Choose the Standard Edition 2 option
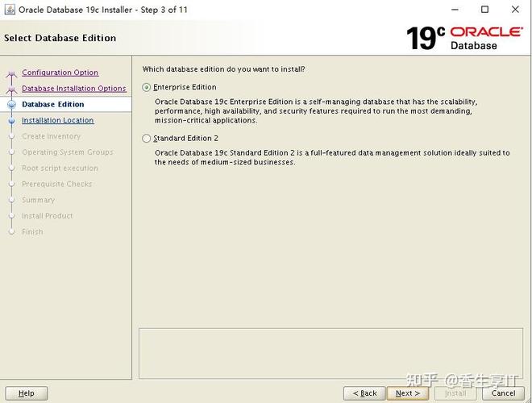The width and height of the screenshot is (532, 403). click(x=147, y=139)
